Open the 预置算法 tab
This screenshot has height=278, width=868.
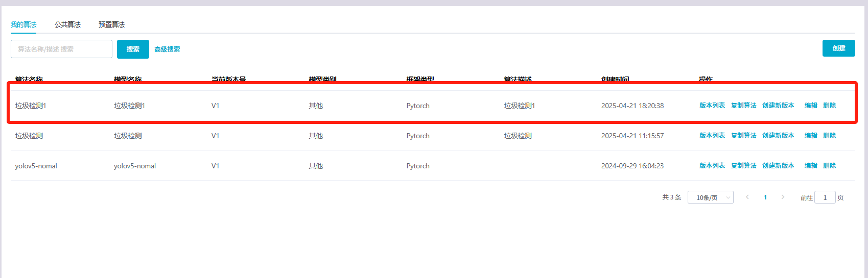pyautogui.click(x=111, y=24)
